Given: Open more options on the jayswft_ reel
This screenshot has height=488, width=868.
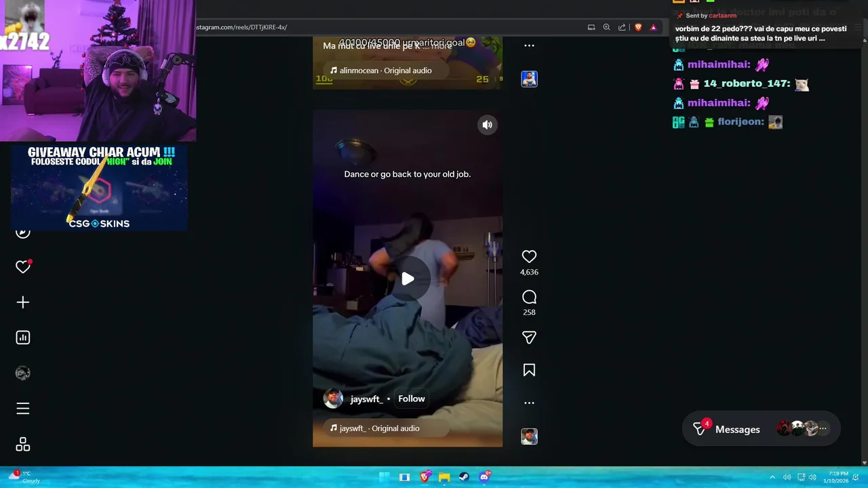Looking at the screenshot, I should [x=529, y=403].
